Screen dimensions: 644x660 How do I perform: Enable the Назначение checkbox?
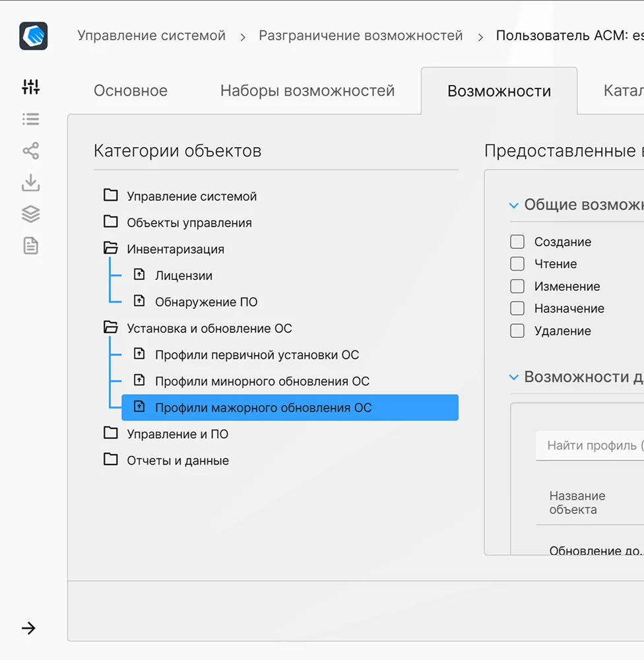click(x=517, y=308)
